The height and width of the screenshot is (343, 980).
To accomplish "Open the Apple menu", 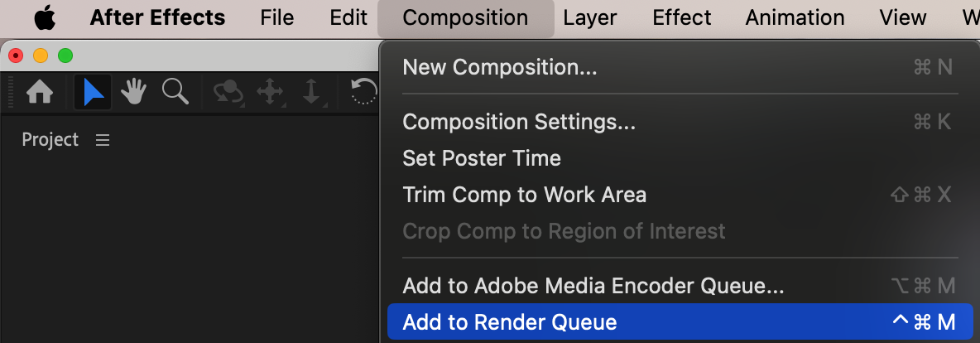I will (x=44, y=17).
